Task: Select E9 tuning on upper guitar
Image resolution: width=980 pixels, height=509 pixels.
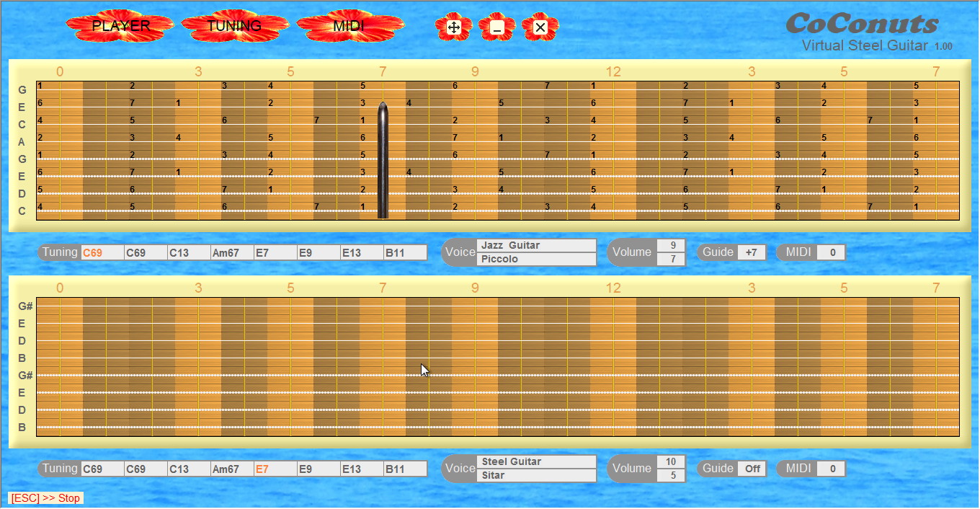Action: coord(318,252)
